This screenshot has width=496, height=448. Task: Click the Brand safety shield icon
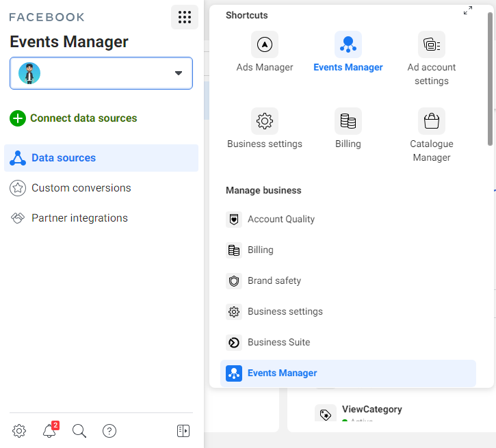click(x=234, y=280)
